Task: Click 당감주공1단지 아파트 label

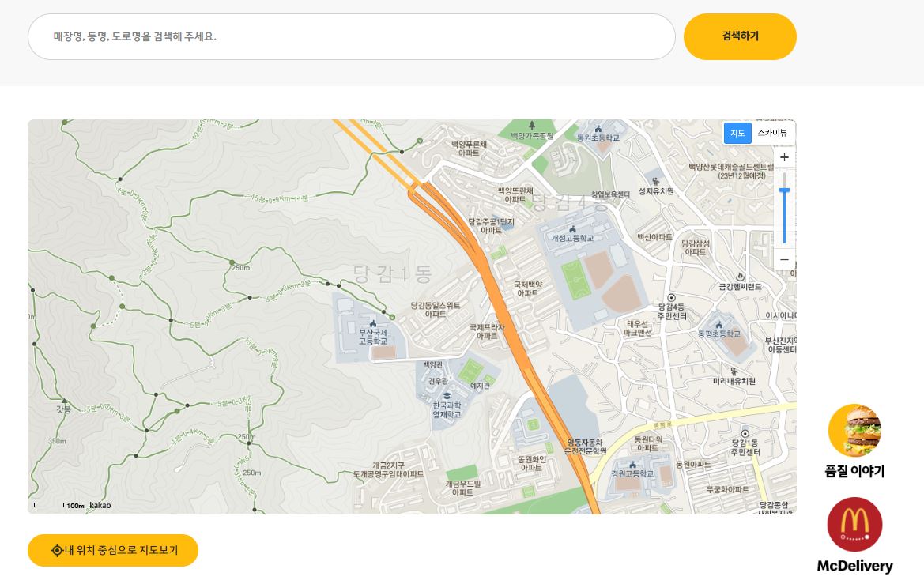Action: coord(491,226)
